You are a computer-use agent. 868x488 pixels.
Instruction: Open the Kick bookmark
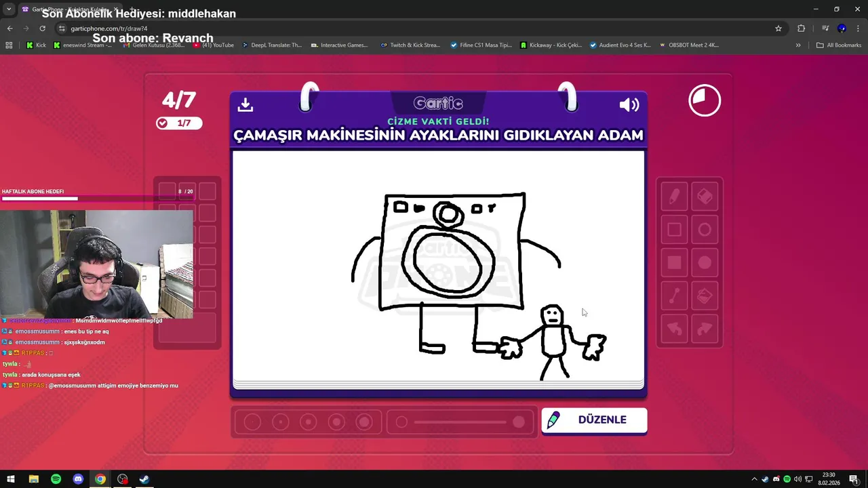click(36, 45)
